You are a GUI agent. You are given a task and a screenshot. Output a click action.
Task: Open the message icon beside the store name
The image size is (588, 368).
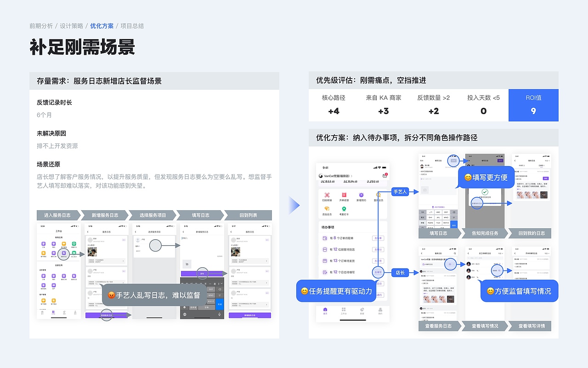[x=384, y=175]
